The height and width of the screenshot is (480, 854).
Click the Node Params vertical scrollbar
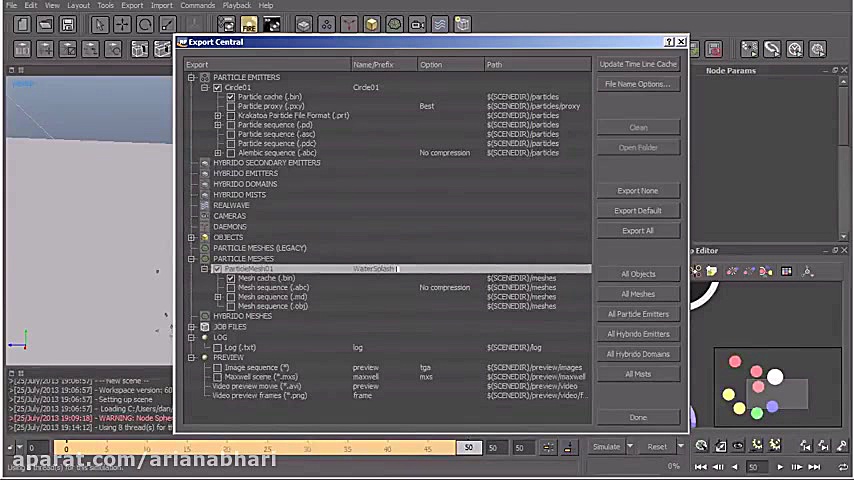pos(844,159)
